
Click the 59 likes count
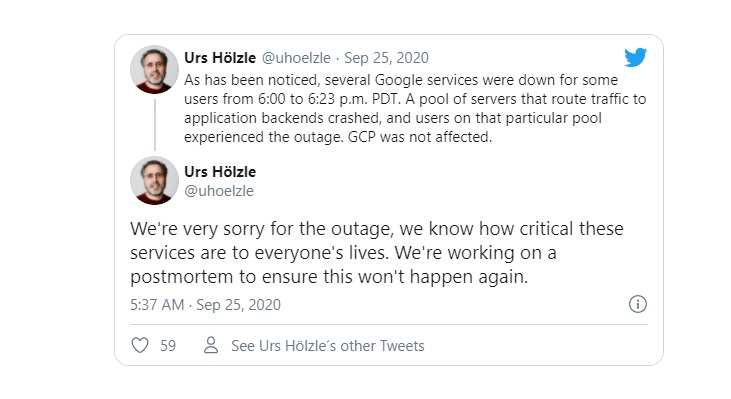pyautogui.click(x=168, y=346)
